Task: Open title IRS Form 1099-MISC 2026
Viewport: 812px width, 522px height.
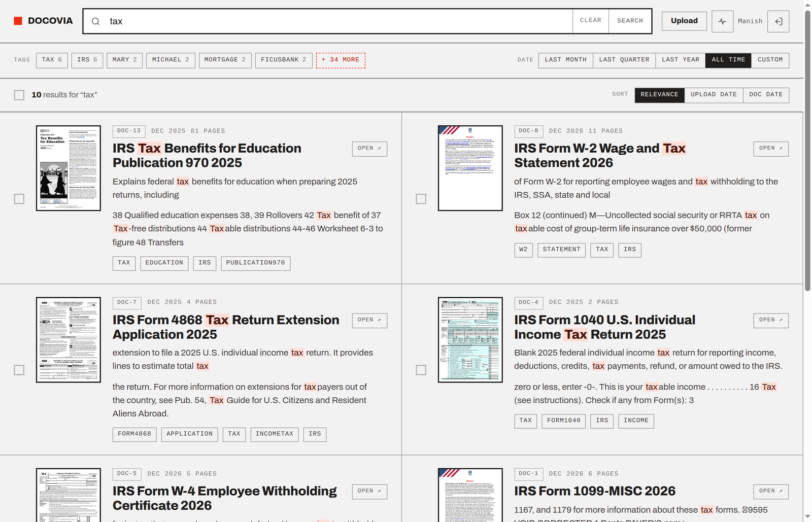Action: pyautogui.click(x=595, y=491)
